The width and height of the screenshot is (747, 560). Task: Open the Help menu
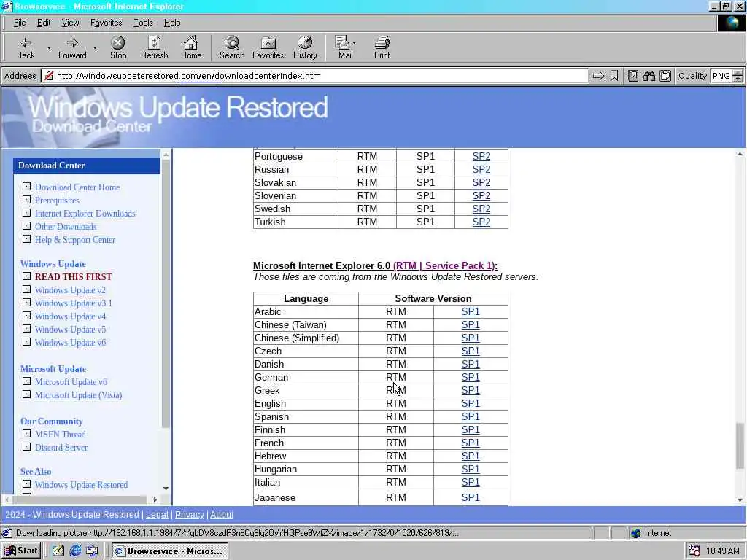point(172,23)
